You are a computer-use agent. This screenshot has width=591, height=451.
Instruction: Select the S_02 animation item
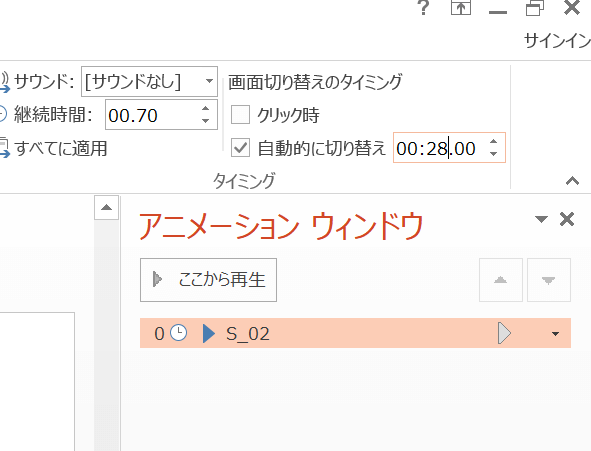pyautogui.click(x=355, y=333)
